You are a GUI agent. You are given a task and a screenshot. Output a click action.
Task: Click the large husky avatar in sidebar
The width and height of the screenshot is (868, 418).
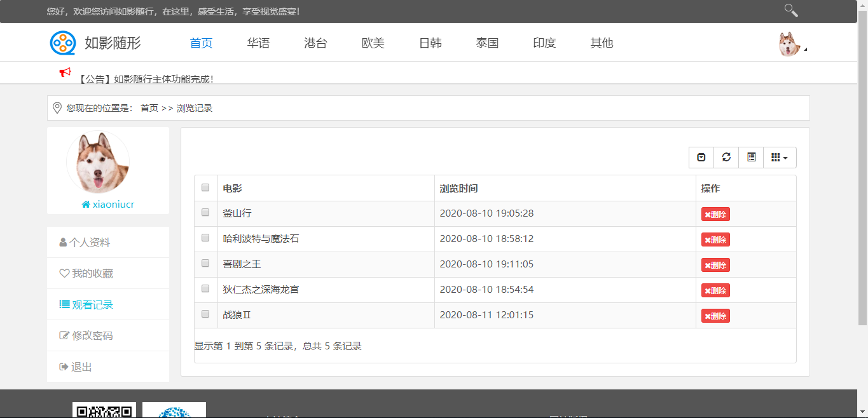click(98, 162)
